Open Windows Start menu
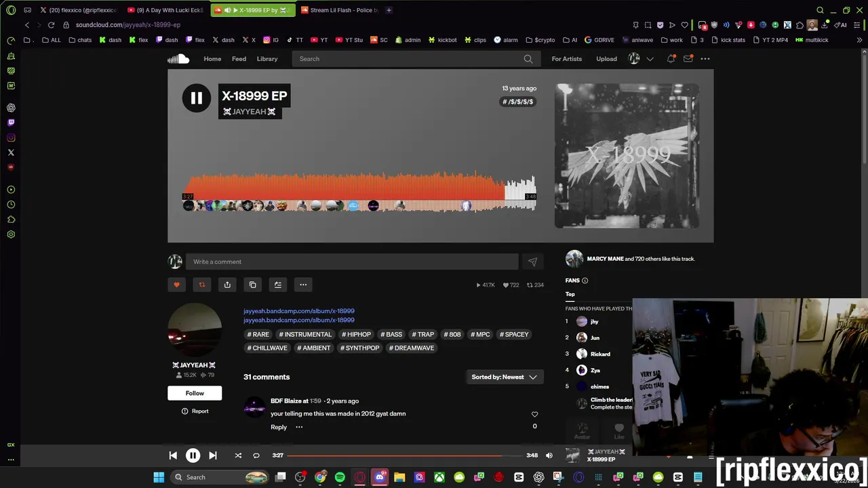The height and width of the screenshot is (488, 868). pos(159,477)
